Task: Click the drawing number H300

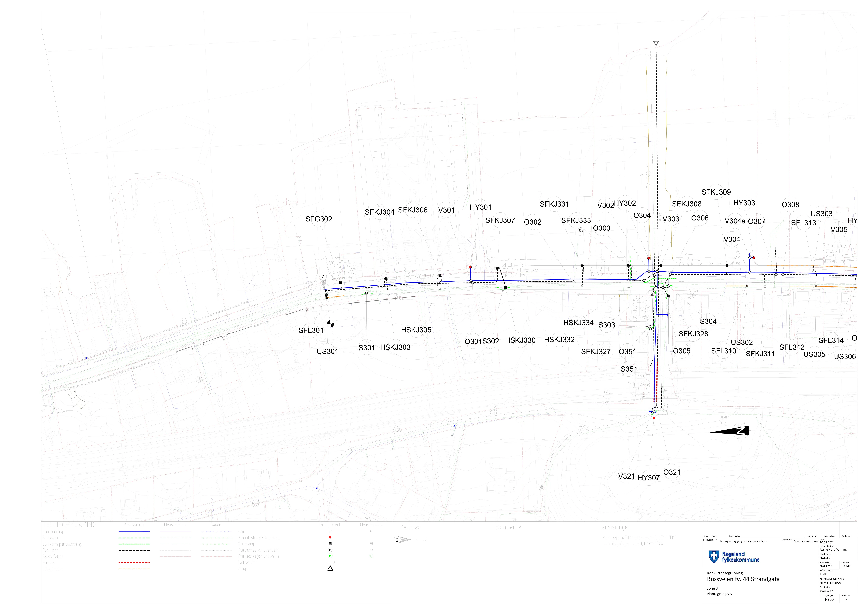Action: coord(829,600)
